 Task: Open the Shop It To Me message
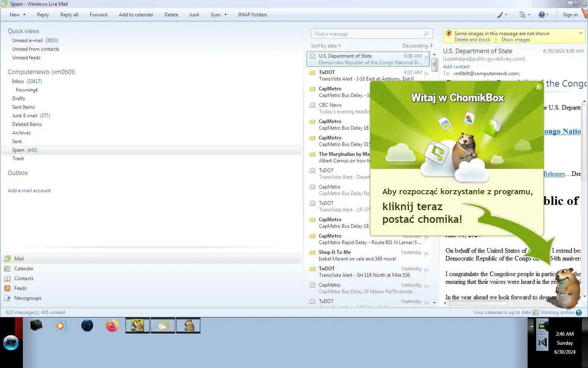point(369,256)
